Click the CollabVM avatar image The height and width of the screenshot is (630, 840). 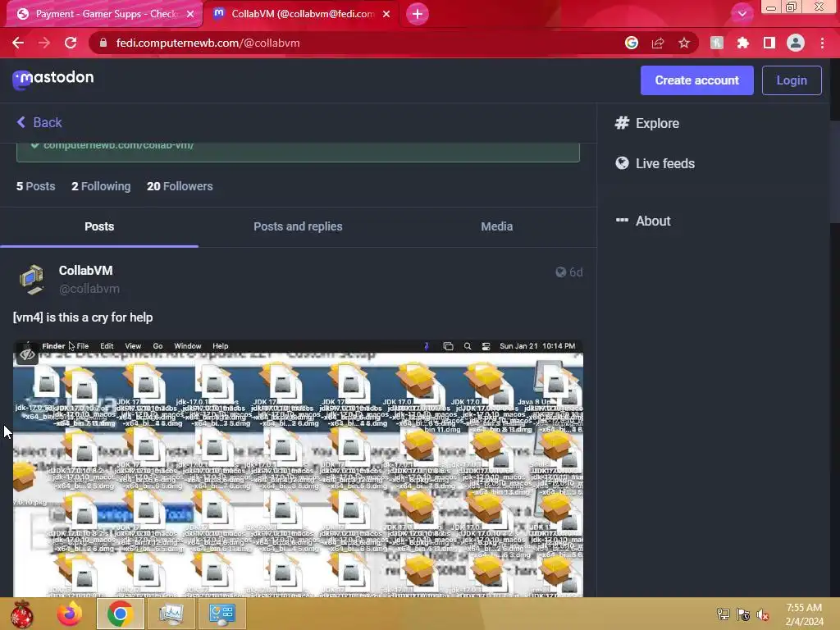[x=32, y=279]
